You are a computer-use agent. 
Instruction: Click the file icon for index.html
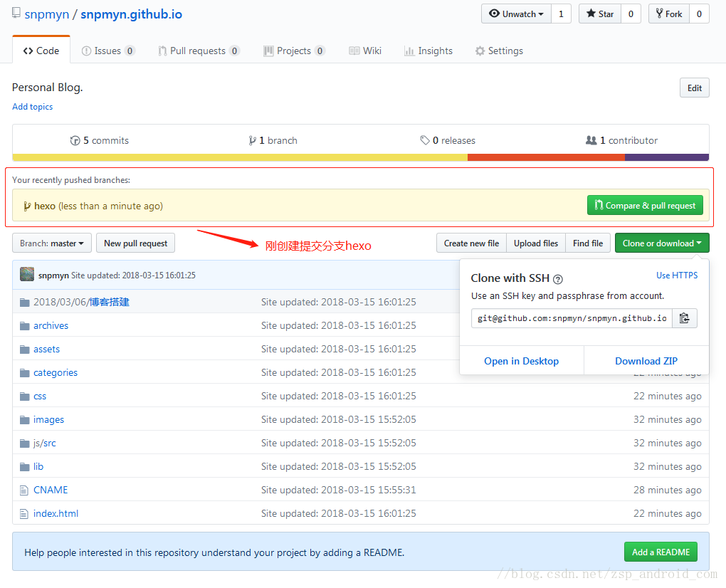[x=24, y=514]
